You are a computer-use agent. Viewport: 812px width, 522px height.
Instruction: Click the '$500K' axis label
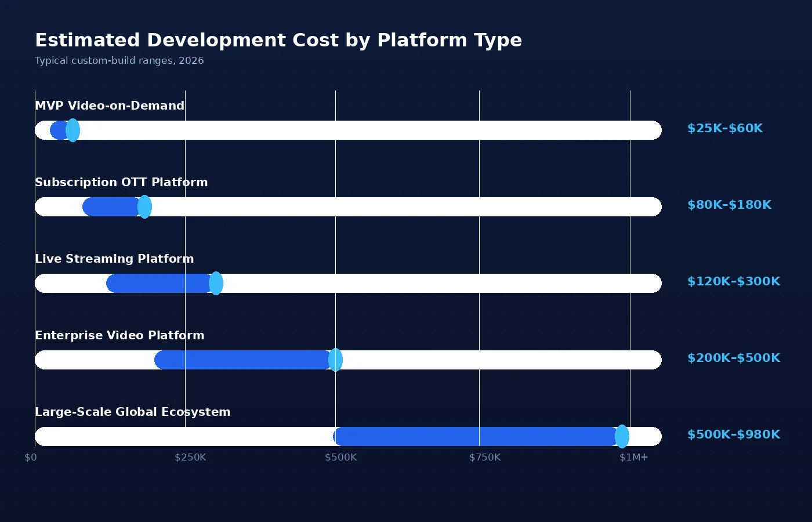pos(341,458)
